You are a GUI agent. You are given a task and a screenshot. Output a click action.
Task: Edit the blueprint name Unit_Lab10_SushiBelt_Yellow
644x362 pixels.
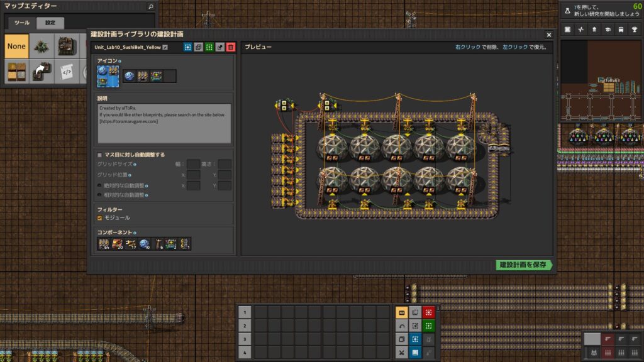(x=165, y=47)
